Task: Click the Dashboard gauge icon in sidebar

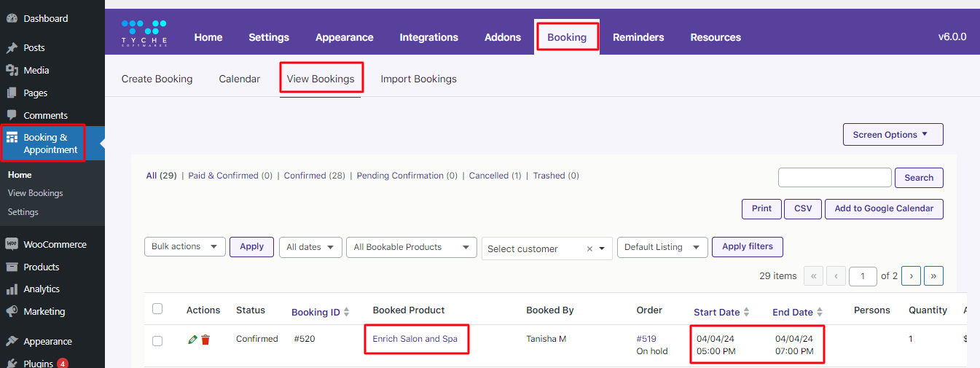Action: tap(12, 18)
